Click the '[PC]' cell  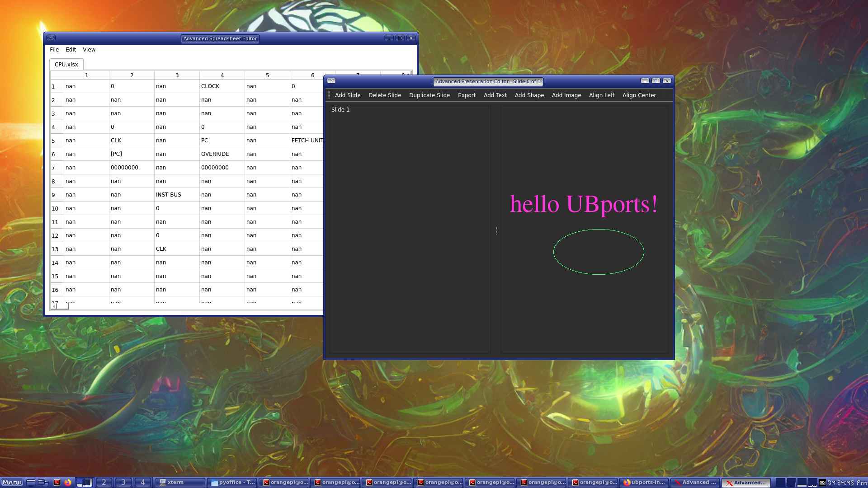click(132, 154)
